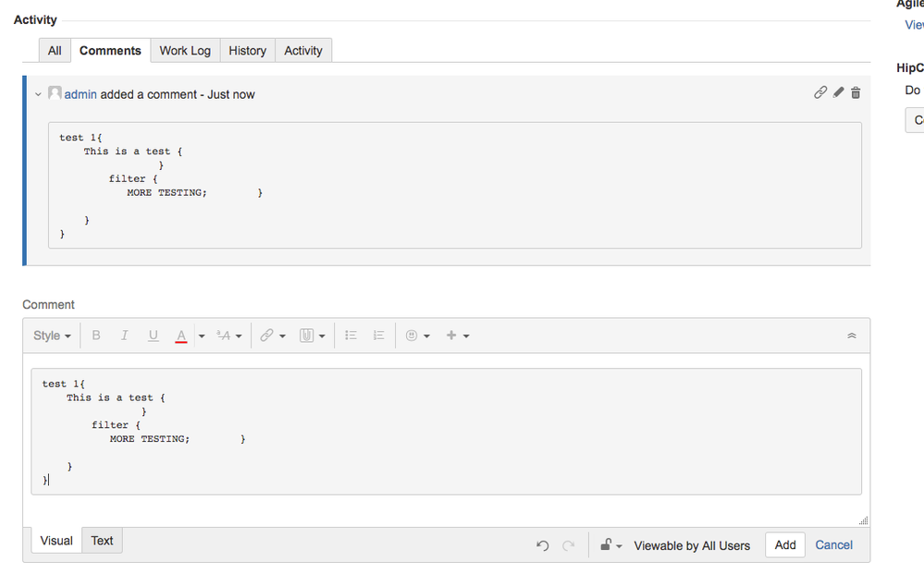Click the 'Just now' comment timestamp
This screenshot has width=924, height=586.
[x=231, y=94]
